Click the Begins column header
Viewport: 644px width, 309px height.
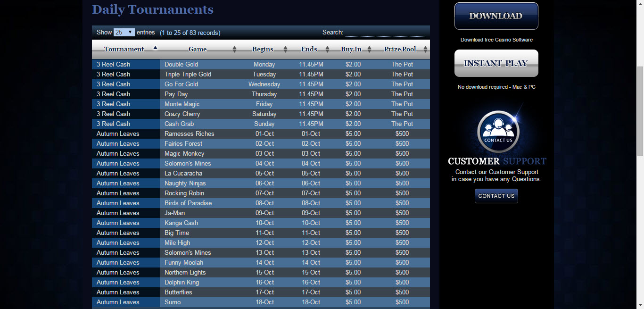tap(264, 49)
